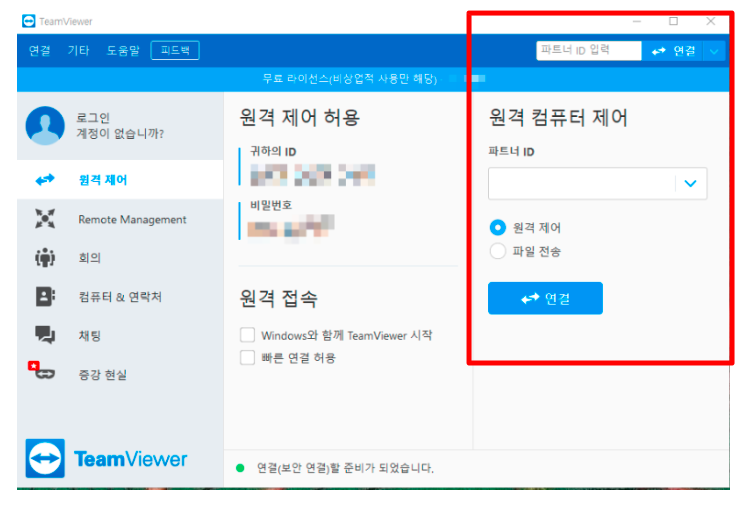The width and height of the screenshot is (751, 509).
Task: Click the 원격 접속 heading
Action: click(x=278, y=298)
